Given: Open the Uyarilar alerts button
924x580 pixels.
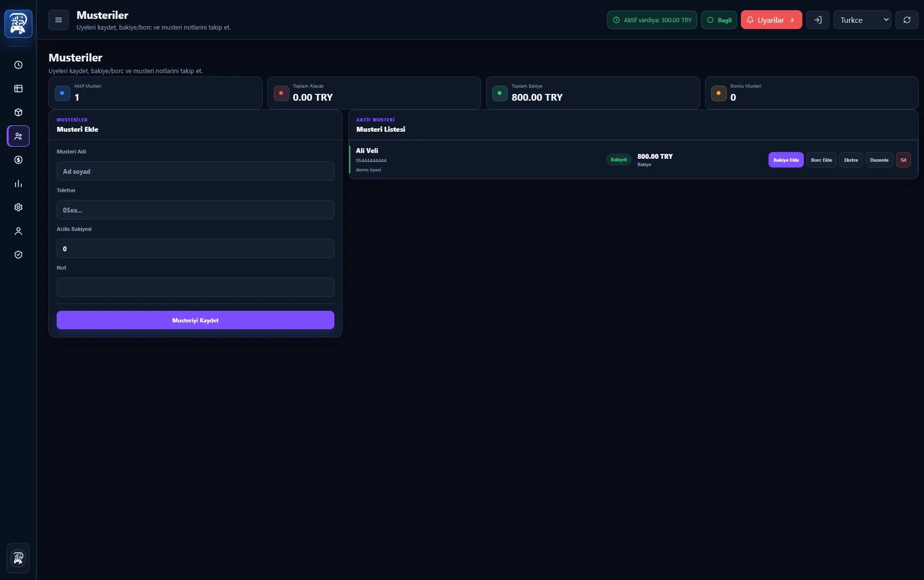Looking at the screenshot, I should (x=771, y=20).
